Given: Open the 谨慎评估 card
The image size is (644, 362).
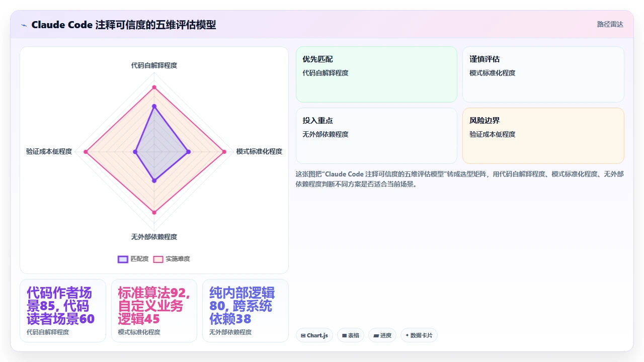Looking at the screenshot, I should pos(543,74).
